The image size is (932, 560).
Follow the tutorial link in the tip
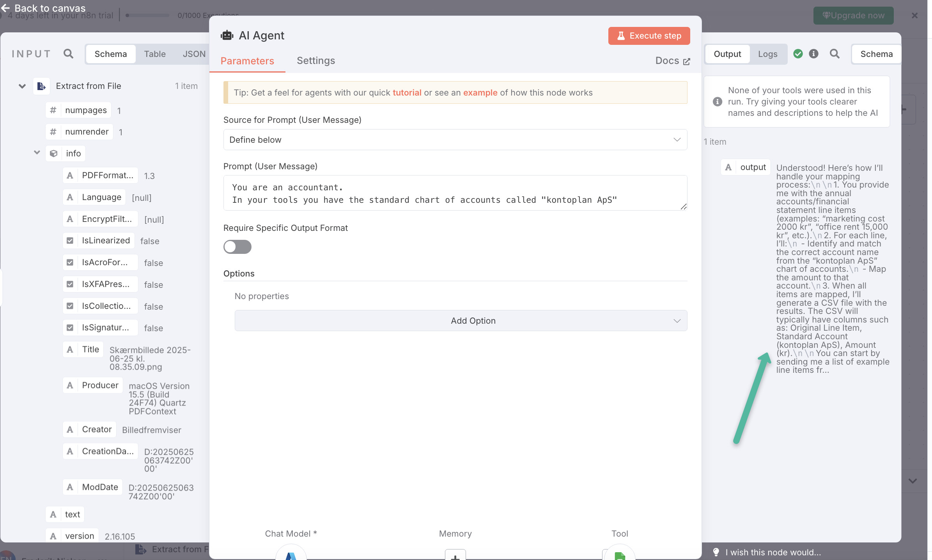[407, 92]
